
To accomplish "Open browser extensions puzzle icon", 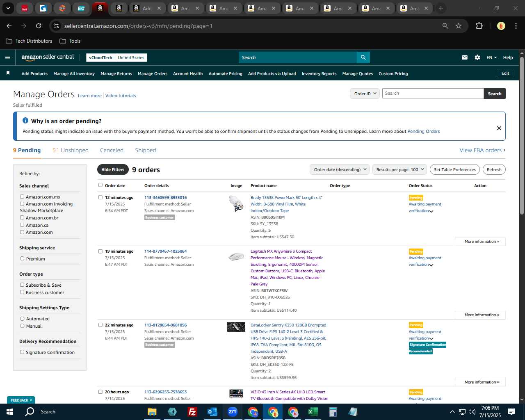I will (479, 26).
